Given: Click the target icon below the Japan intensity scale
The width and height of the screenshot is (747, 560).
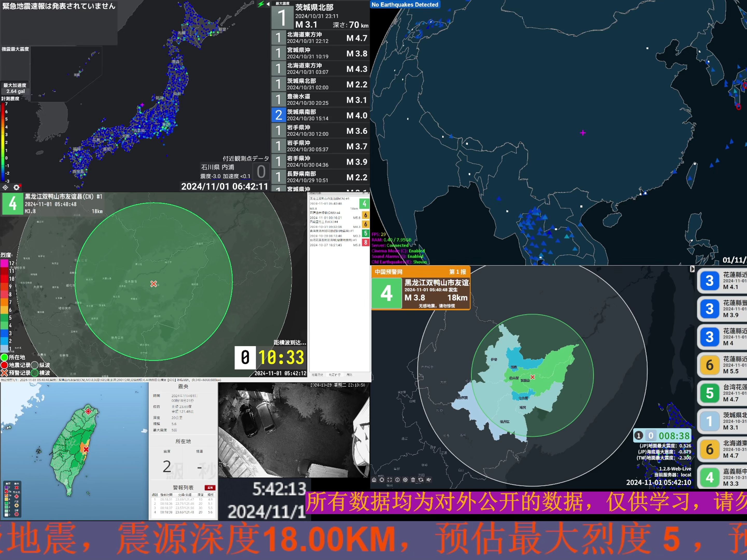Looking at the screenshot, I should (x=5, y=187).
